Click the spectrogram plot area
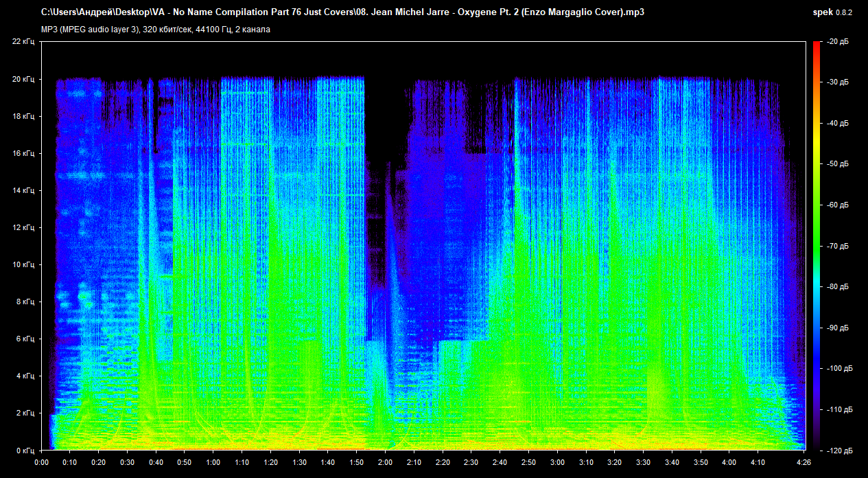The width and height of the screenshot is (868, 478). pyautogui.click(x=423, y=246)
